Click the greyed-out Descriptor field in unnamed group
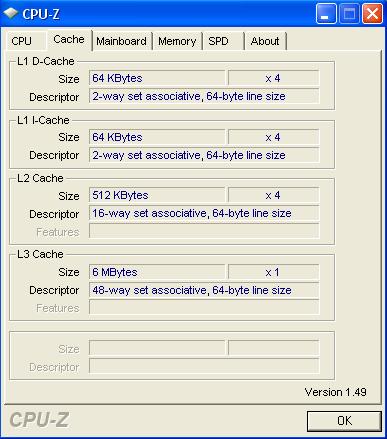Viewport: 387px width, 439px height. (204, 366)
